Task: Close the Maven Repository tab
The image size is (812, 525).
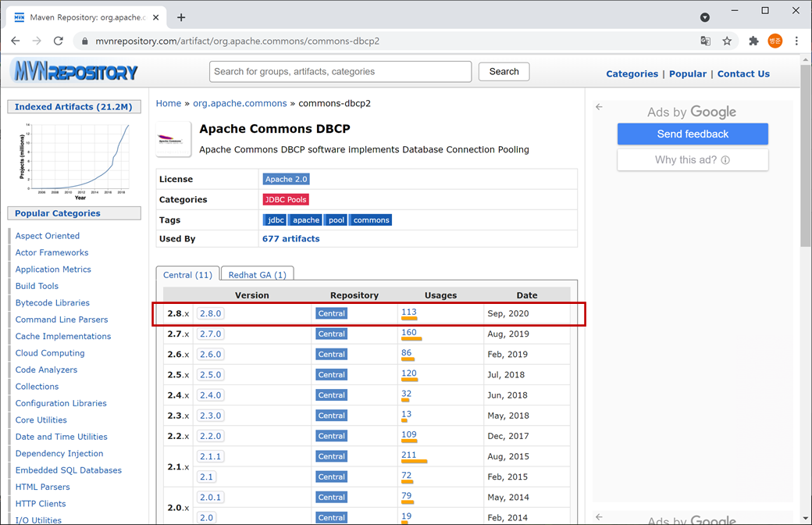Action: coord(156,18)
